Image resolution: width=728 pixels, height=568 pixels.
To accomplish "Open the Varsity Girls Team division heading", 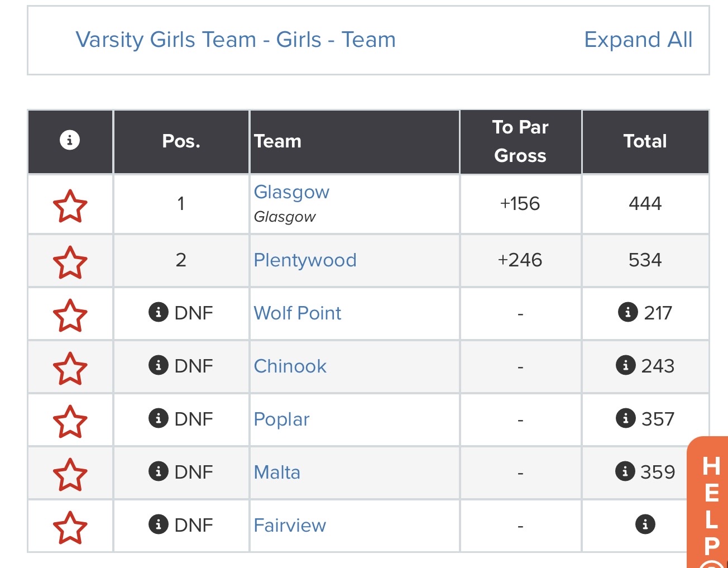I will pyautogui.click(x=236, y=40).
